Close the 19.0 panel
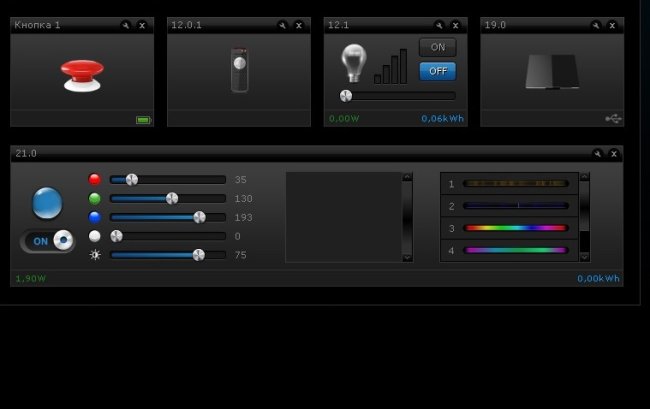The image size is (650, 409). click(x=612, y=25)
